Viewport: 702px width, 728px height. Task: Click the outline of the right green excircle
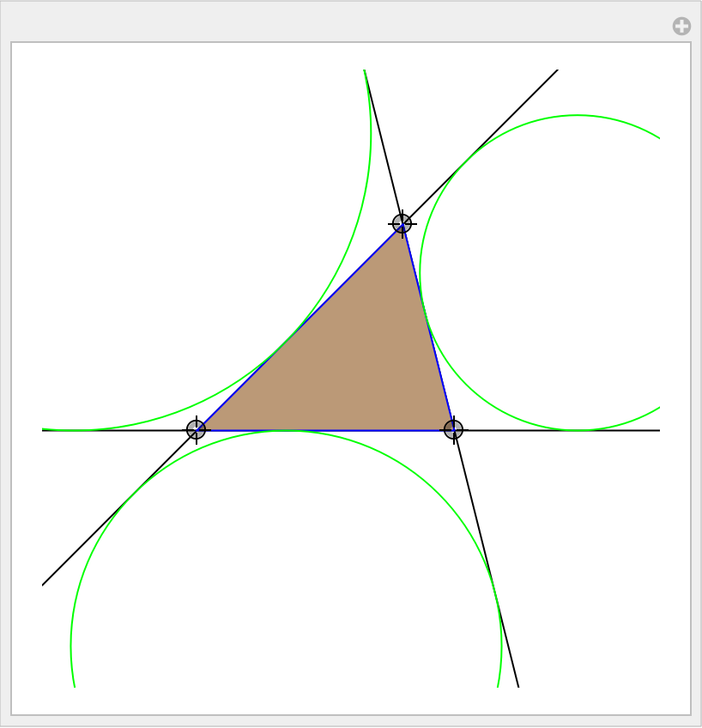tap(578, 115)
